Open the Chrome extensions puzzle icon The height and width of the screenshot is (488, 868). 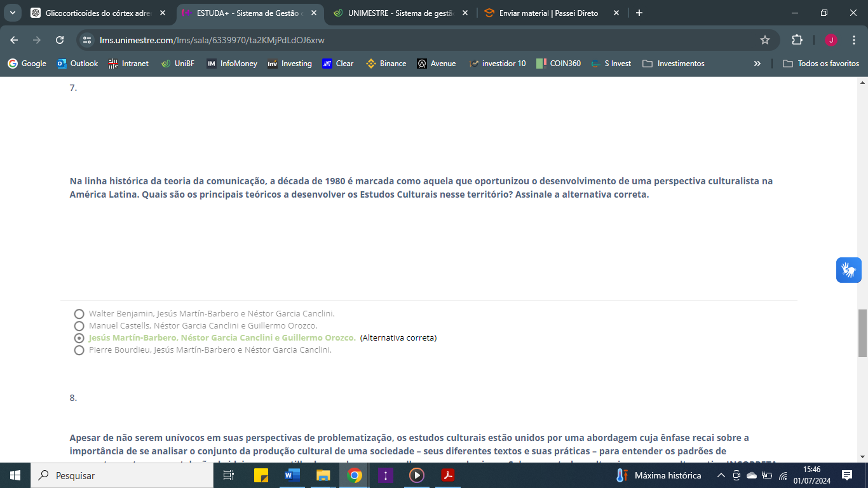click(x=797, y=40)
